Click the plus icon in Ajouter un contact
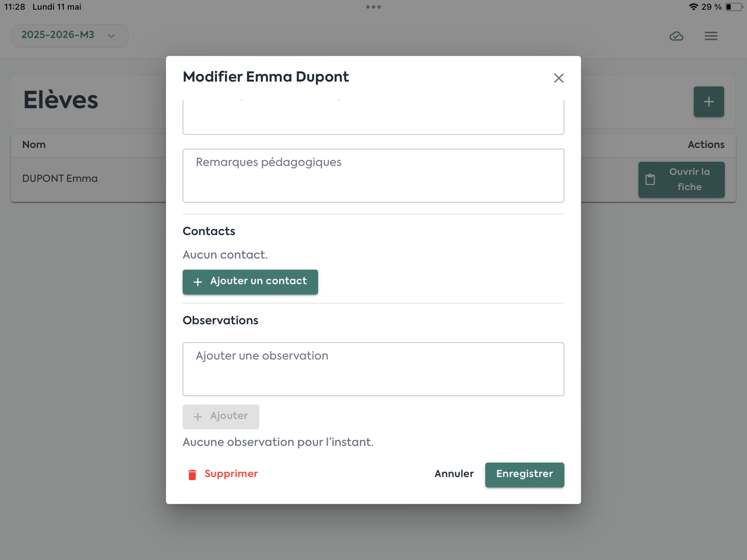The width and height of the screenshot is (747, 560). (x=198, y=282)
